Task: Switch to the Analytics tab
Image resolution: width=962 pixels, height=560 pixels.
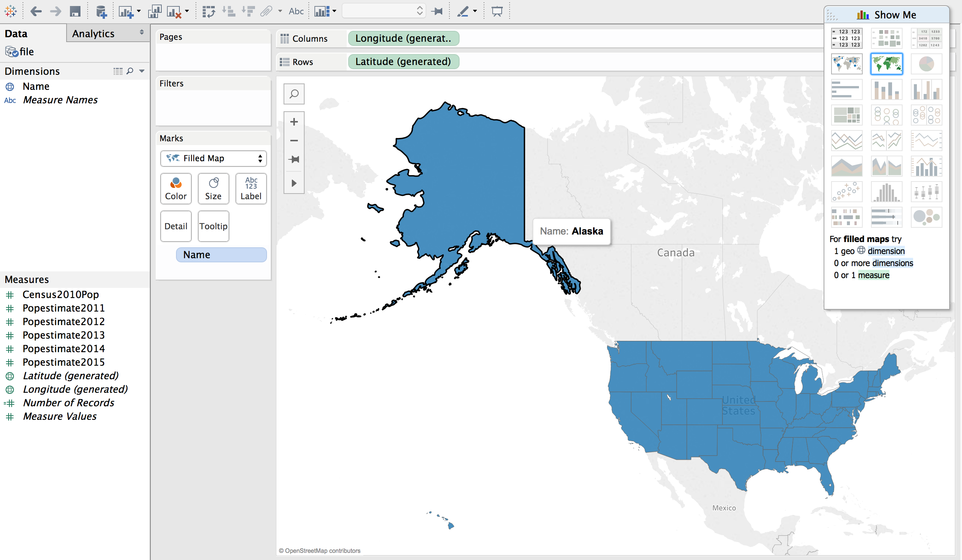Action: pyautogui.click(x=93, y=33)
